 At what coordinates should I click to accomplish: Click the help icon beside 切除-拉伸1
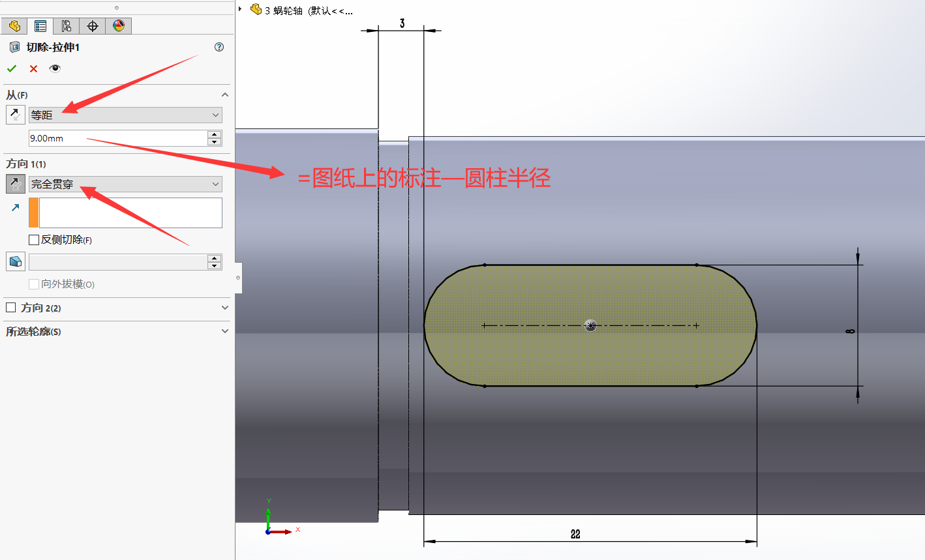tap(219, 47)
